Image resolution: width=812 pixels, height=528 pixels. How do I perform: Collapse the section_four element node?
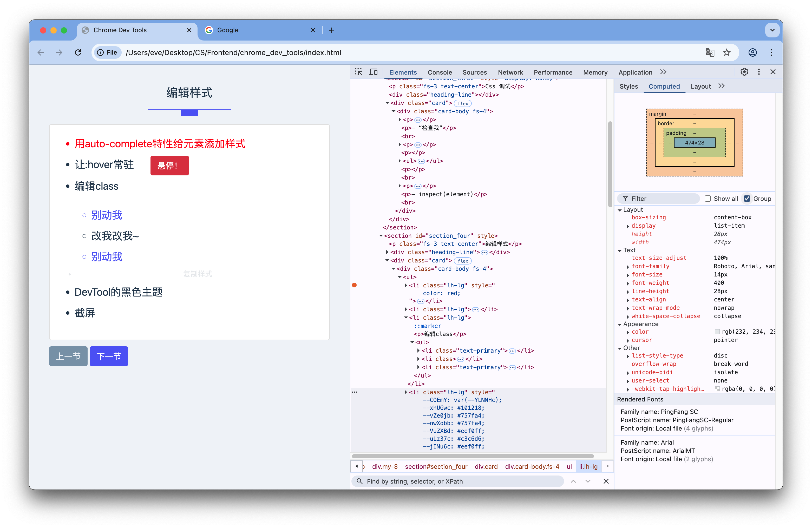pyautogui.click(x=381, y=236)
